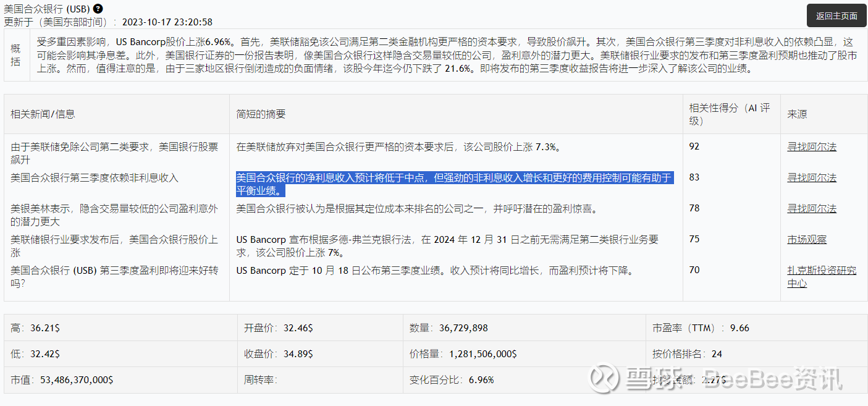Open the first 寻找阿尔法 source link
Image resolution: width=868 pixels, height=406 pixels.
coord(811,147)
